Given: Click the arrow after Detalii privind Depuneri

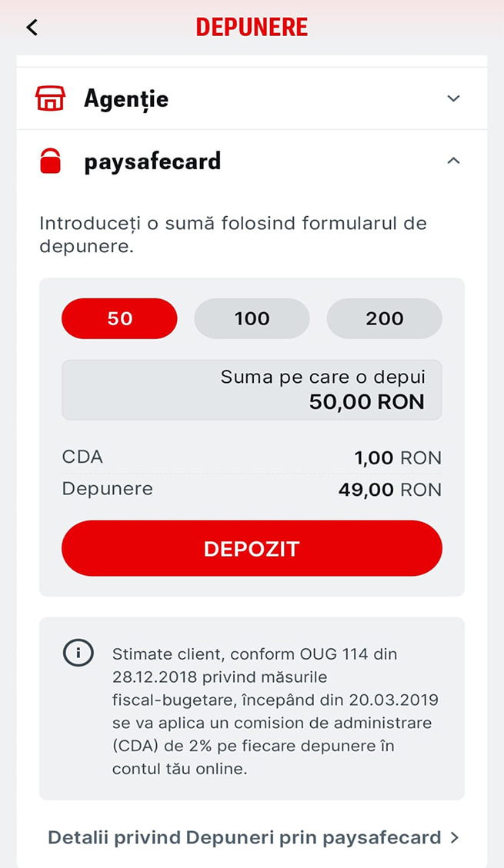Looking at the screenshot, I should point(455,837).
